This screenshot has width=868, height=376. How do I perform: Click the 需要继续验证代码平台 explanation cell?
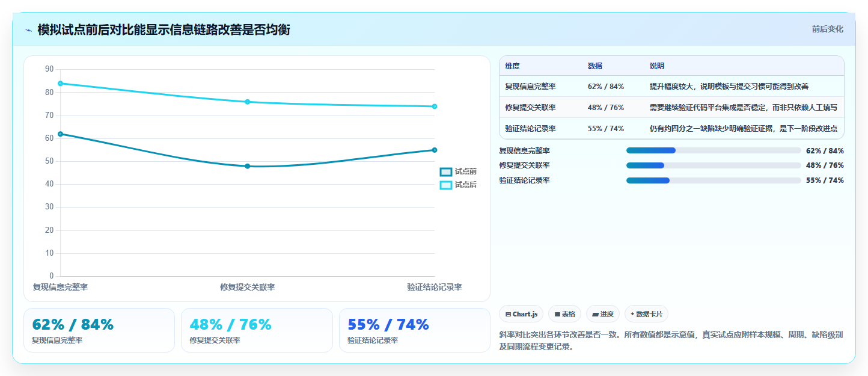pos(743,108)
